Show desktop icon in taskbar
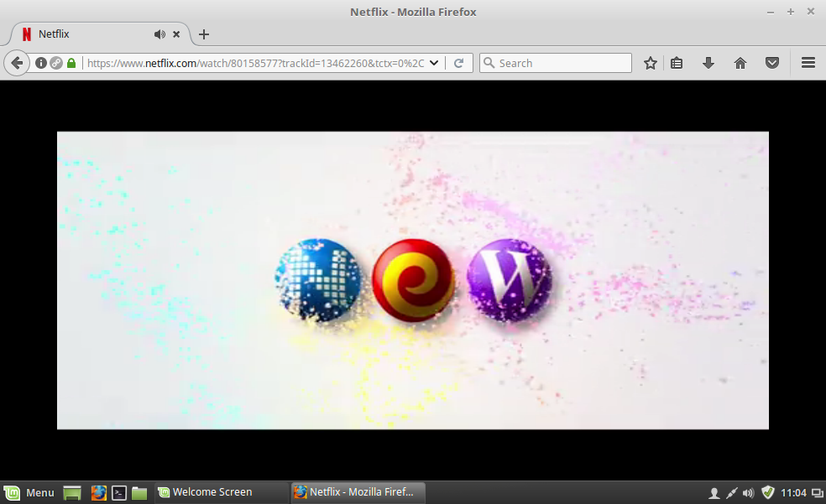The height and width of the screenshot is (504, 826). (72, 493)
